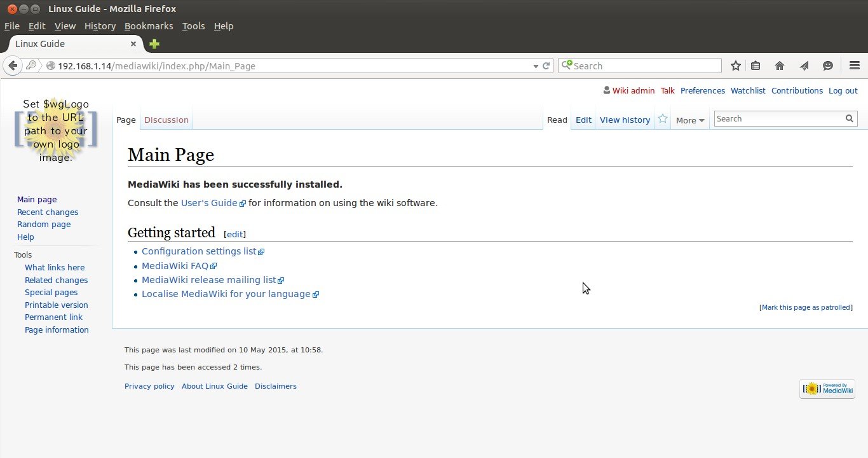
Task: Click the wiki logo placeholder image
Action: (56, 130)
